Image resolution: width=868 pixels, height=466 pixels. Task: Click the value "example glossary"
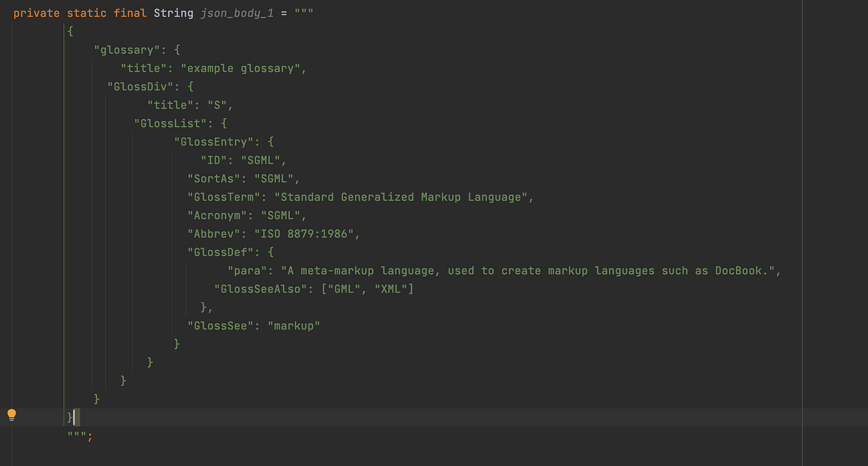pos(241,68)
